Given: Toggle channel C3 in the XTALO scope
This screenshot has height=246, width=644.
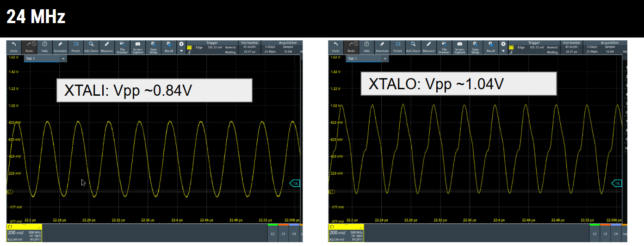Looking at the screenshot, I should tap(605, 234).
